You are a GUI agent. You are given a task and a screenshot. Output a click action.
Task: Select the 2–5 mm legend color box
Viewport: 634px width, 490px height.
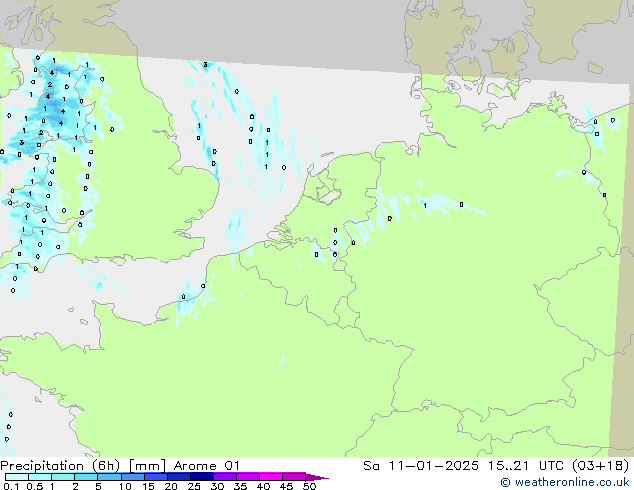point(86,477)
